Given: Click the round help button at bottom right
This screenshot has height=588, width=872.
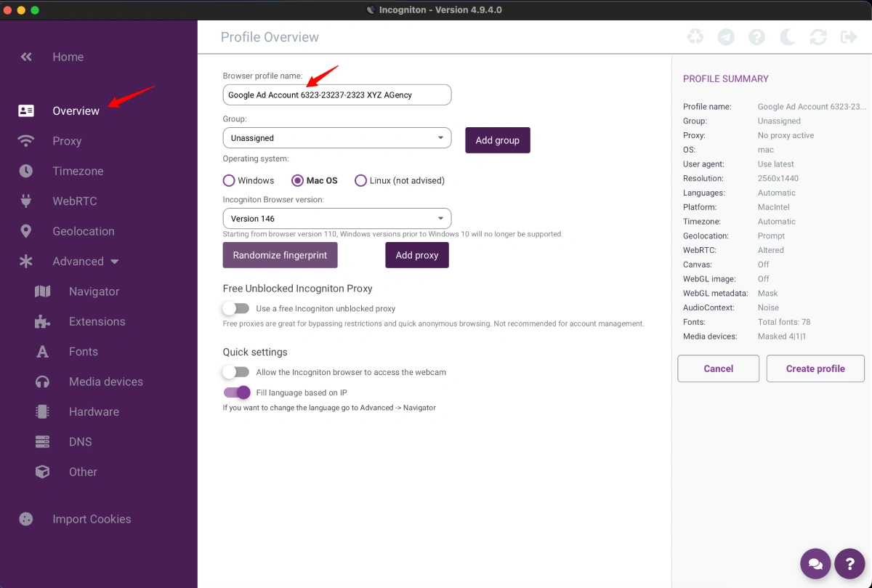Looking at the screenshot, I should [849, 563].
